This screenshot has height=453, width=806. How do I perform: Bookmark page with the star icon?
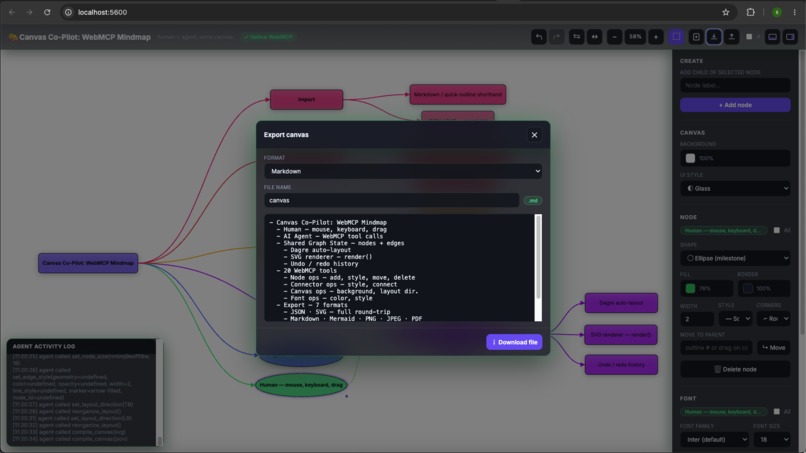(x=726, y=12)
